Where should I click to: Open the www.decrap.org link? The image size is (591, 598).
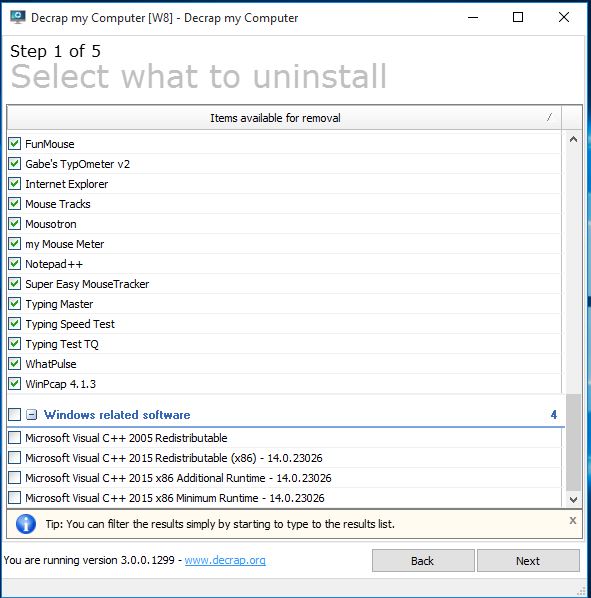point(225,560)
